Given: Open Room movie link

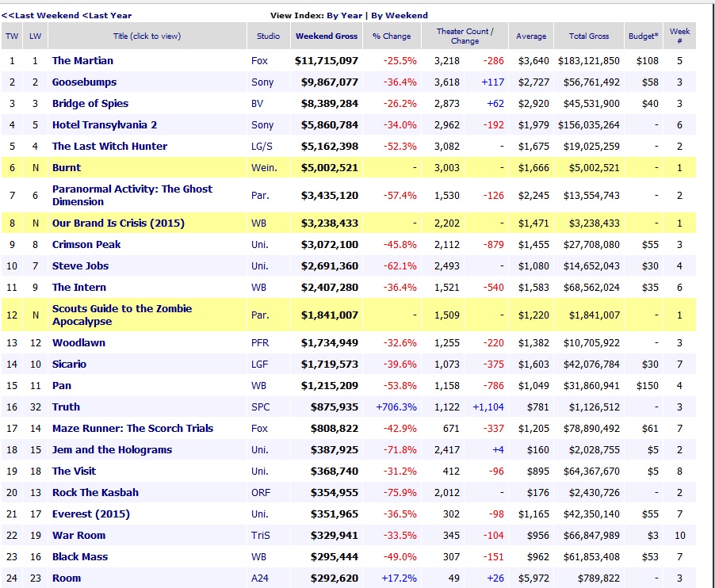Looking at the screenshot, I should click(67, 578).
